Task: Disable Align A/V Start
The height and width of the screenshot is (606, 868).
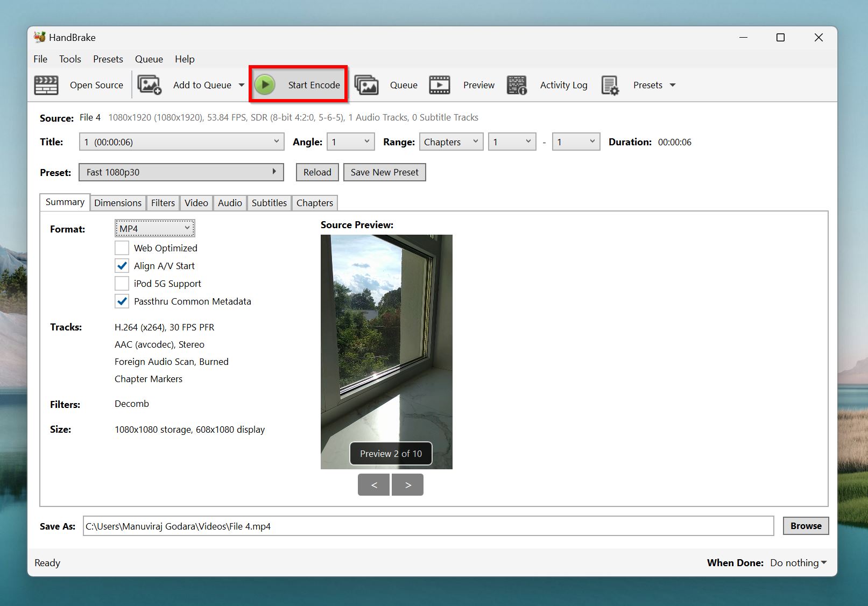Action: tap(122, 265)
